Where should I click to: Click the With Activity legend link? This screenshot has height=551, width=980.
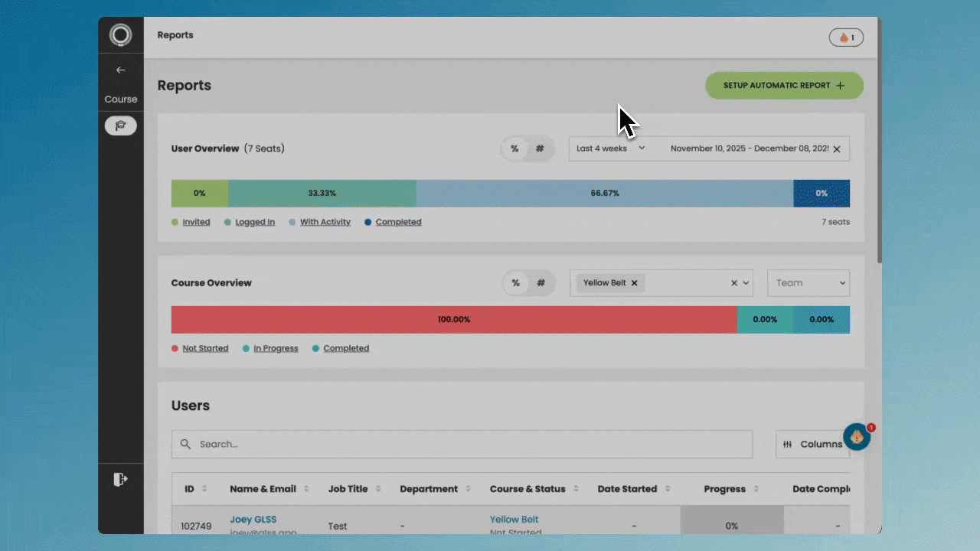click(x=325, y=222)
